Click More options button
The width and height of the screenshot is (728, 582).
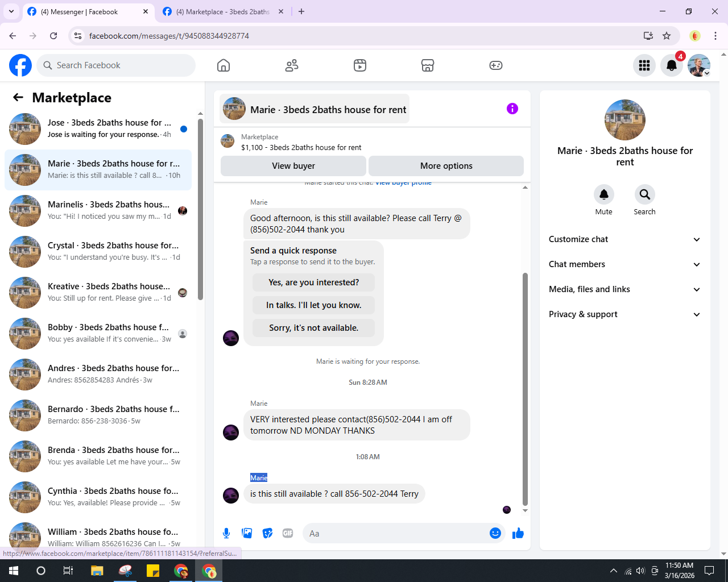[446, 166]
